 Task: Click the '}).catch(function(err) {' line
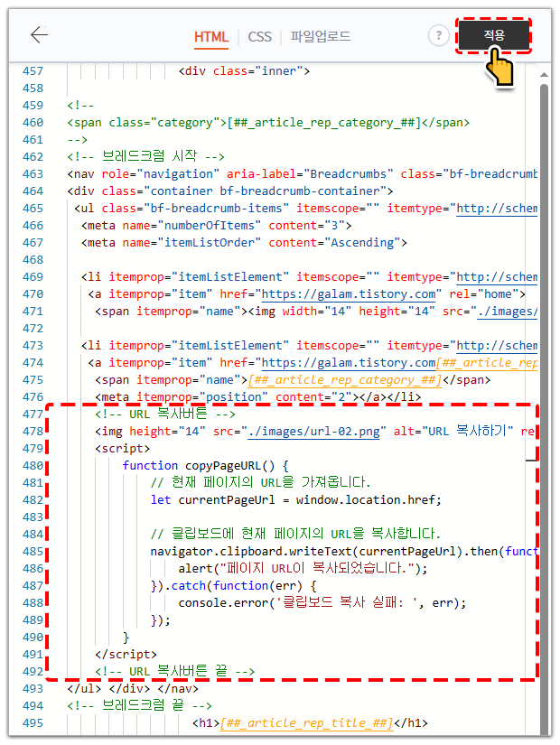point(233,586)
